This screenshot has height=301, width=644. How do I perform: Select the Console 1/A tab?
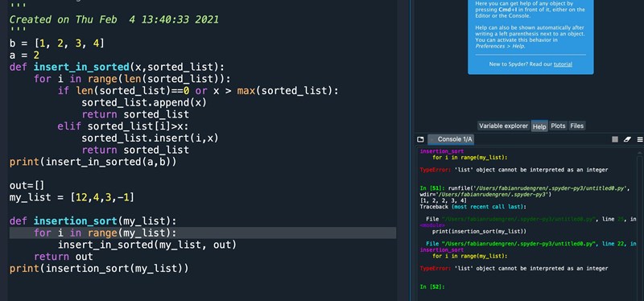[451, 139]
